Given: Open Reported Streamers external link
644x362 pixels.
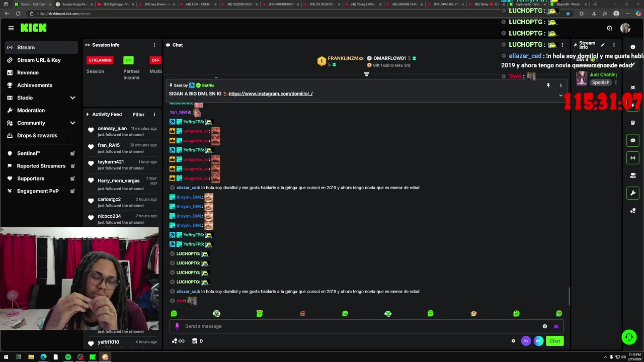Looking at the screenshot, I should point(72,166).
